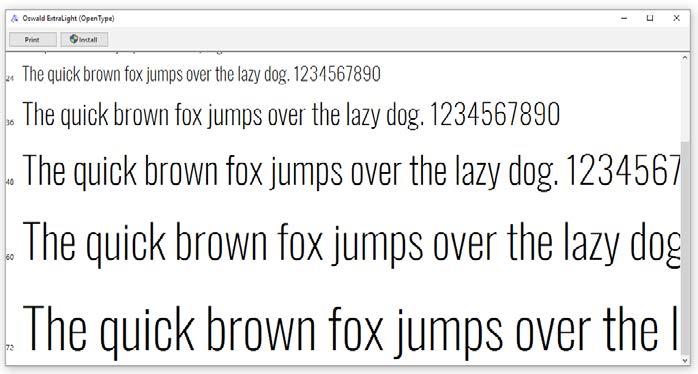Click the vertical scrollbar thumb
Viewport: 698px width, 374px height.
click(685, 247)
